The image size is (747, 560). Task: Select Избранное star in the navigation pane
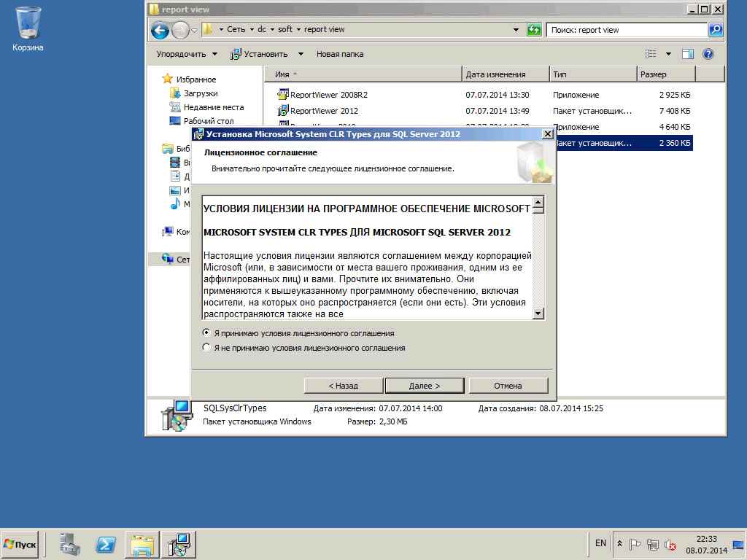167,79
